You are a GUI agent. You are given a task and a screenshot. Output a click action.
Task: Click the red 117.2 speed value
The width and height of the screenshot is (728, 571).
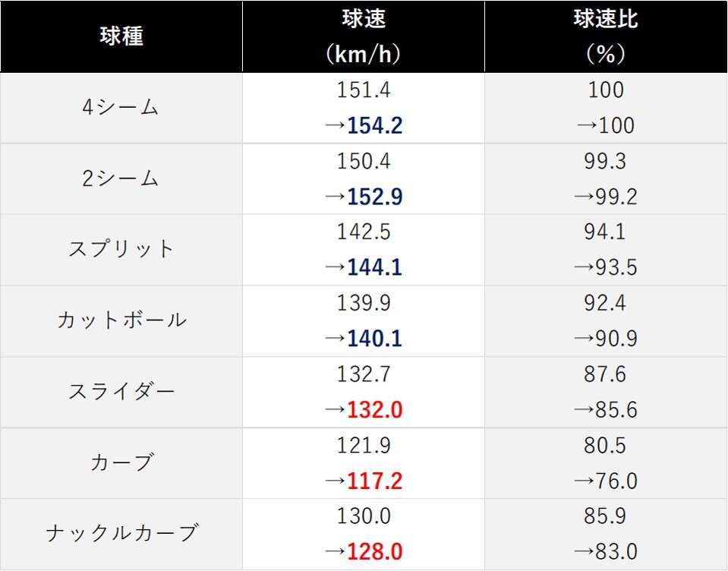[x=375, y=481]
